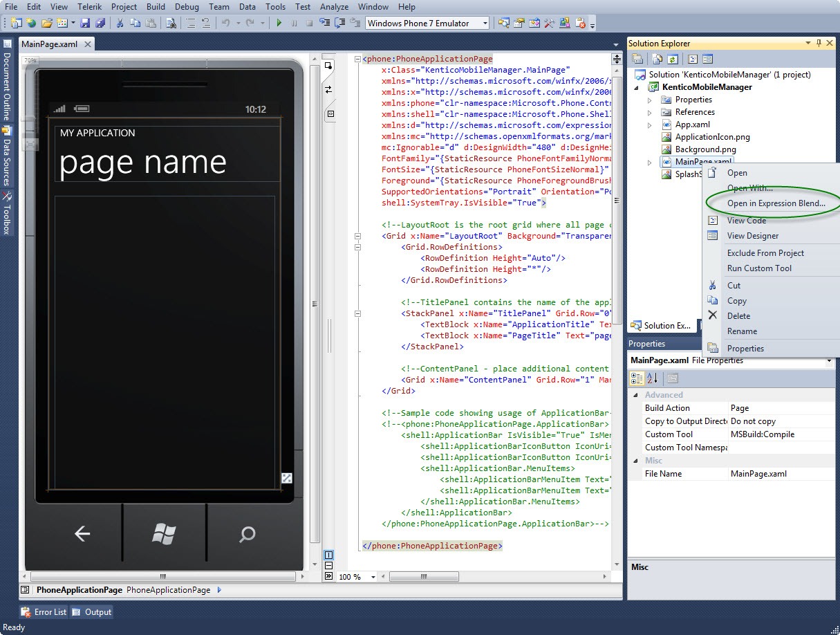Open the Output tab
This screenshot has width=840, height=635.
click(92, 612)
